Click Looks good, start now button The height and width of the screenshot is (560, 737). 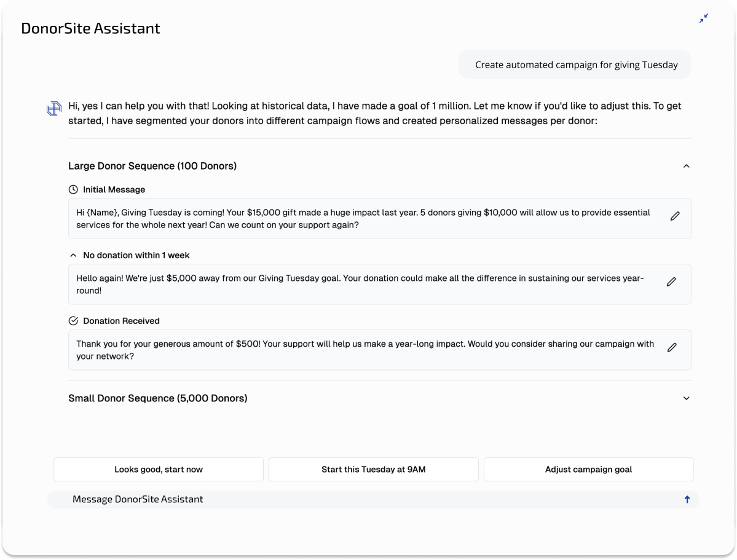[x=159, y=469]
